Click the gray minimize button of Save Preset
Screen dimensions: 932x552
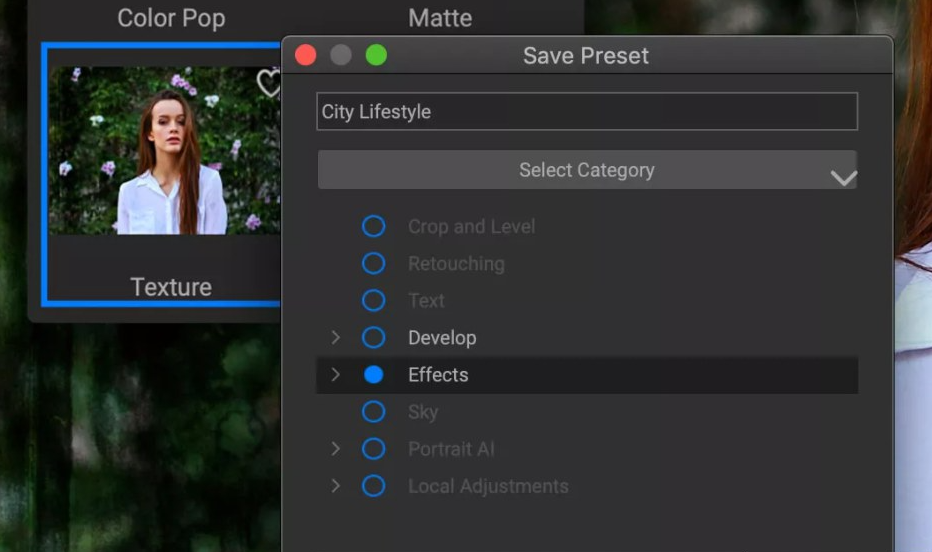(341, 55)
